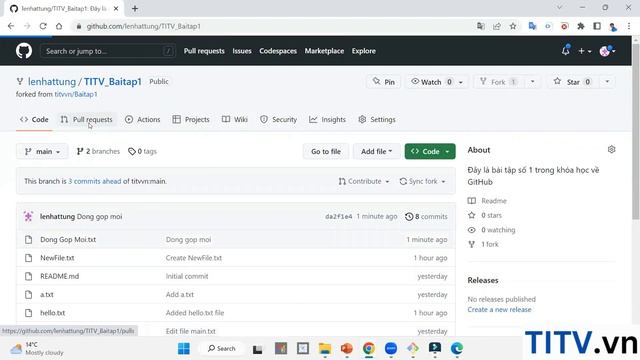This screenshot has width=640, height=360.
Task: Switch to Pull requests repo tab
Action: coord(87,120)
